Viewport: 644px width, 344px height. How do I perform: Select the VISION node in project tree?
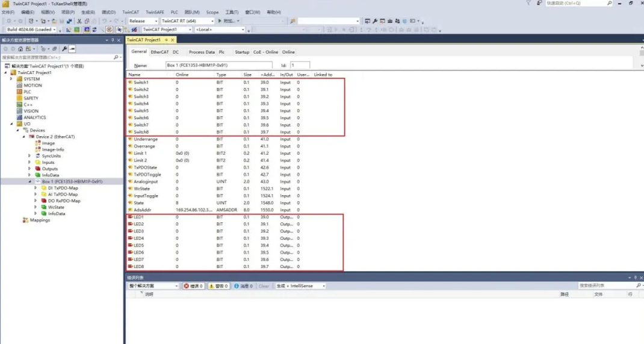click(31, 111)
